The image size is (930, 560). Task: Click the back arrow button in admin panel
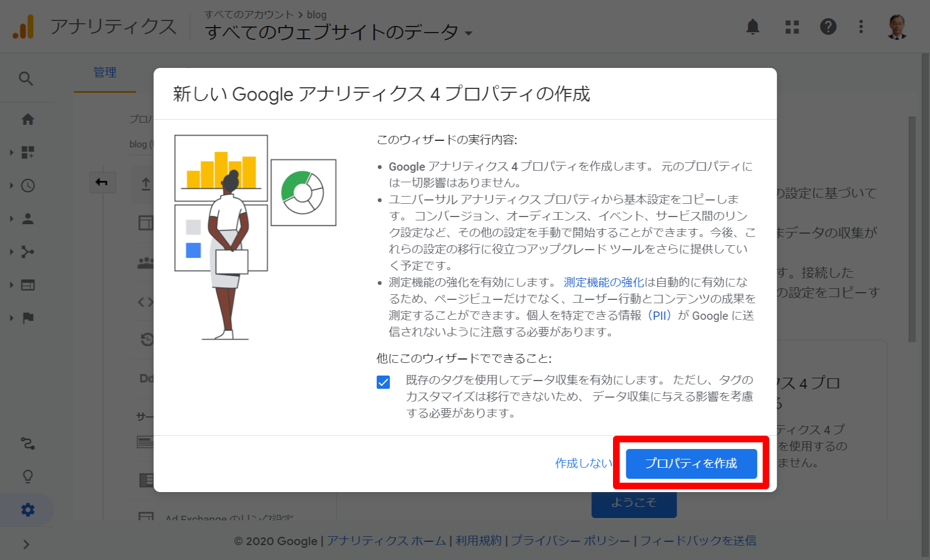[102, 182]
